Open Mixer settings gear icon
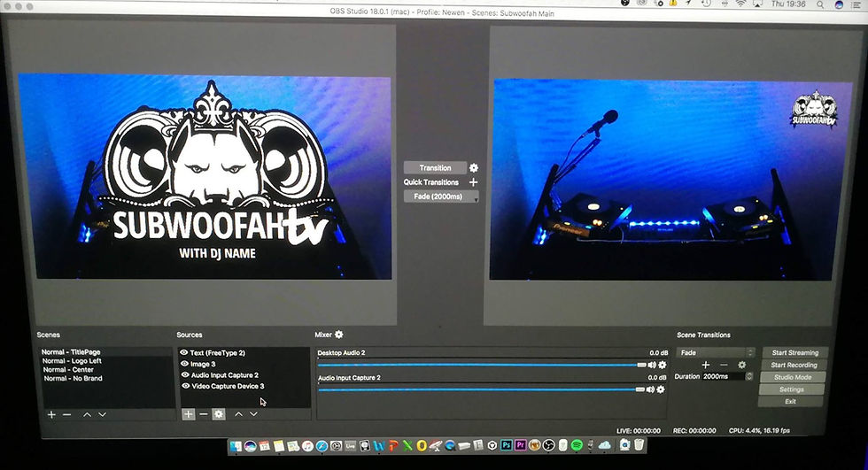 coord(338,334)
